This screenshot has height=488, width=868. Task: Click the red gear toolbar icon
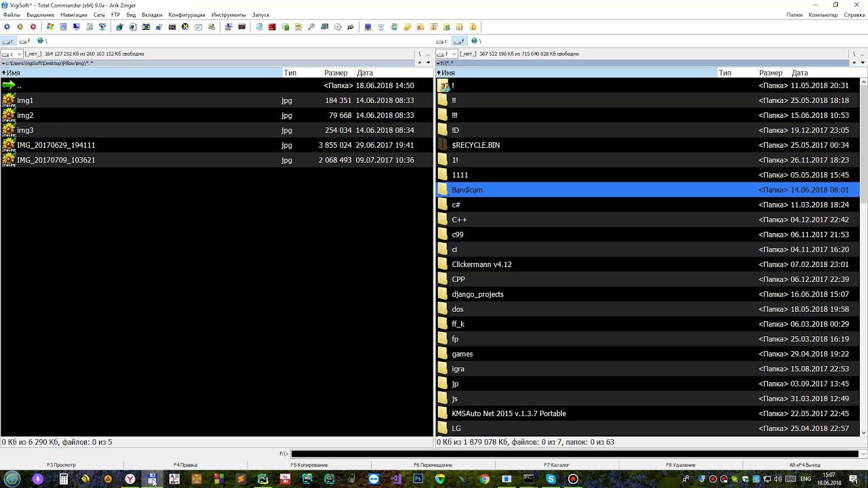[x=33, y=27]
